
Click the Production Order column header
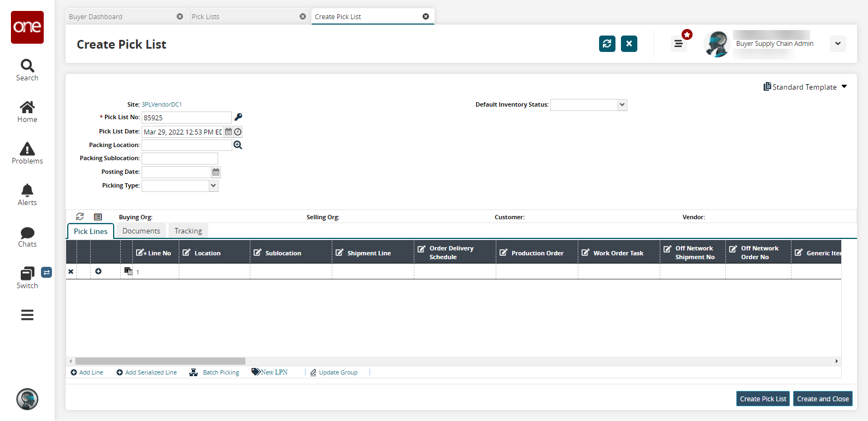pos(537,253)
